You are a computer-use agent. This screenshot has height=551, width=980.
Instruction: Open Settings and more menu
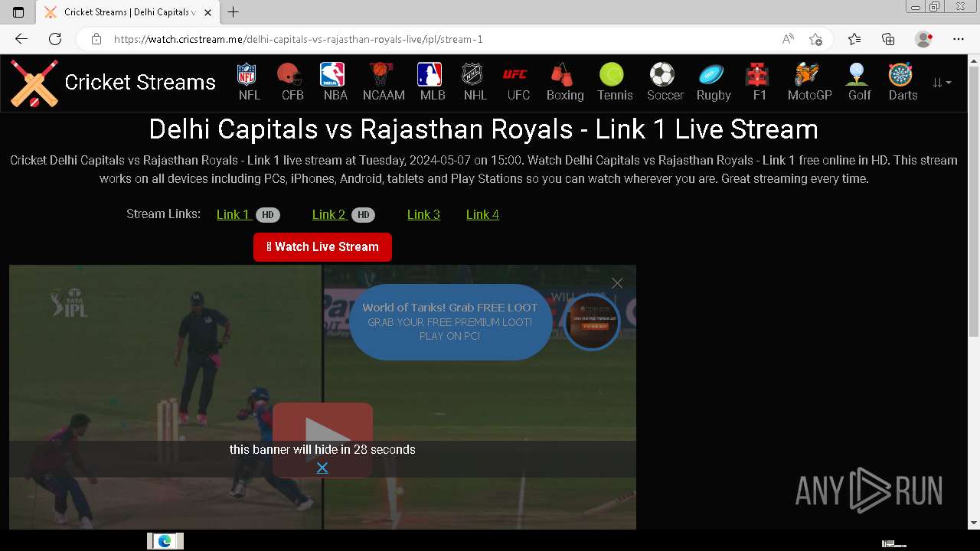click(959, 39)
